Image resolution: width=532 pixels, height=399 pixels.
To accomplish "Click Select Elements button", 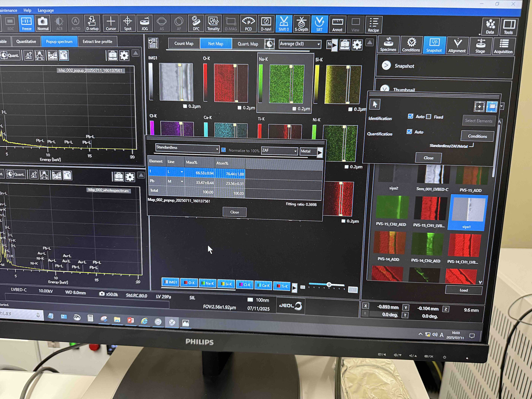I will click(x=478, y=121).
